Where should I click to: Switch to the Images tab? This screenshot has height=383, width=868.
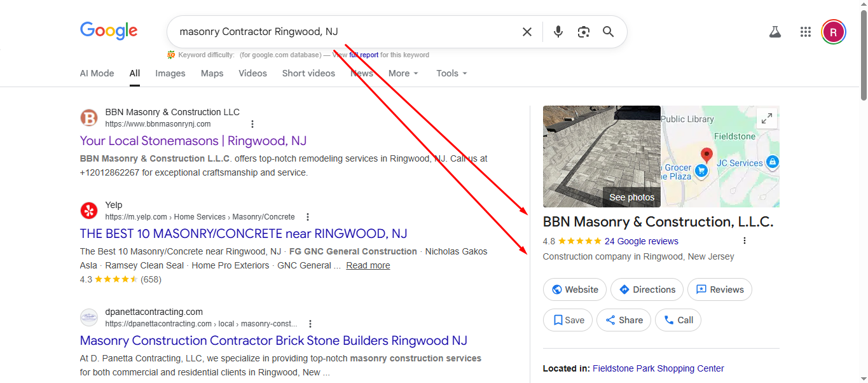tap(170, 73)
